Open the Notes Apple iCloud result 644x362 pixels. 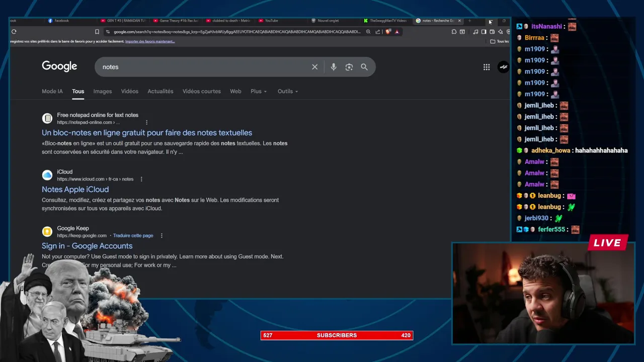pyautogui.click(x=75, y=189)
